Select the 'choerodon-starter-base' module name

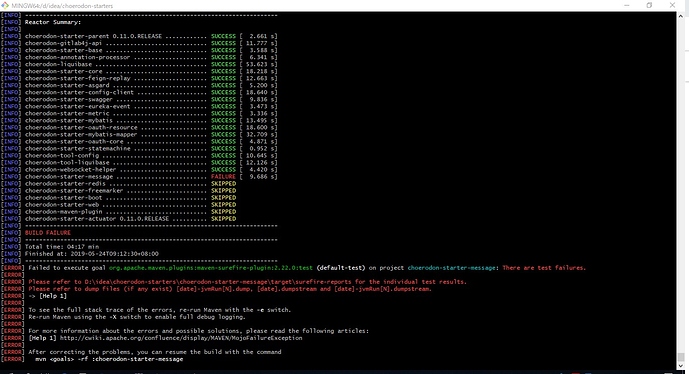63,50
